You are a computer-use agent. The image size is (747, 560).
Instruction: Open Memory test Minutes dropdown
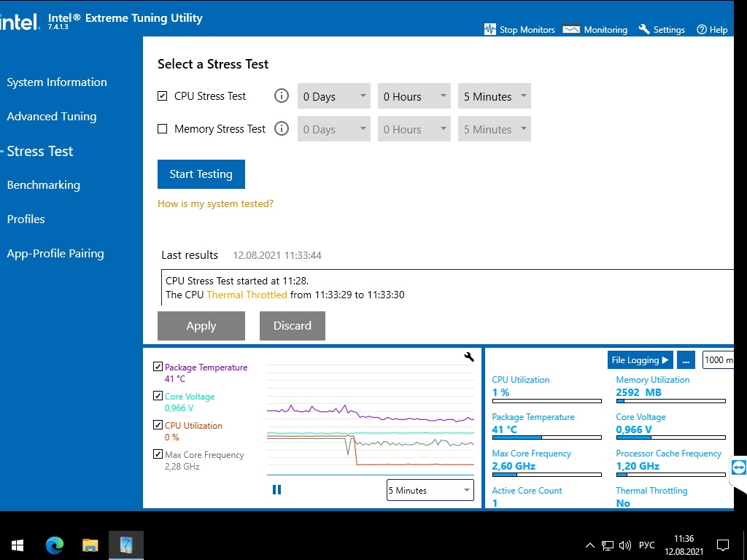pyautogui.click(x=495, y=129)
